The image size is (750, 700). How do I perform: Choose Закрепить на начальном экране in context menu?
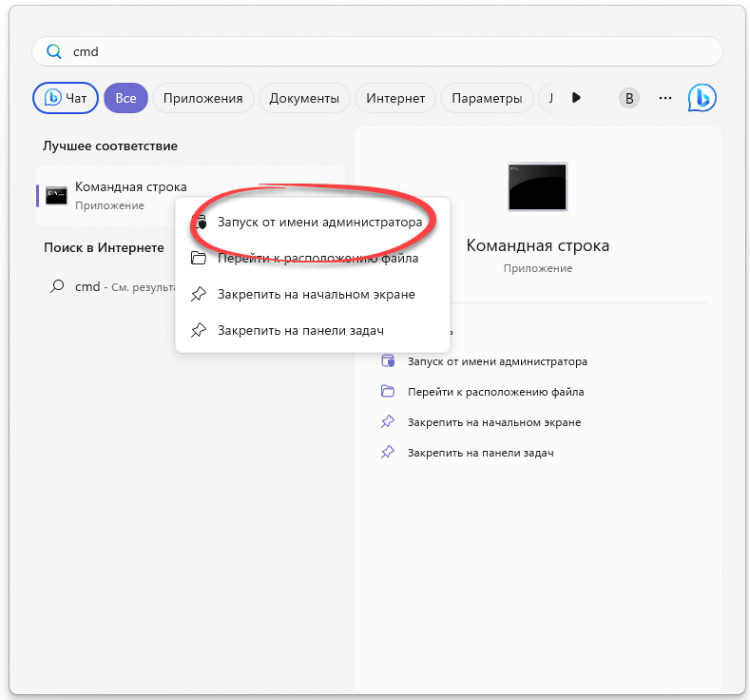coord(313,294)
